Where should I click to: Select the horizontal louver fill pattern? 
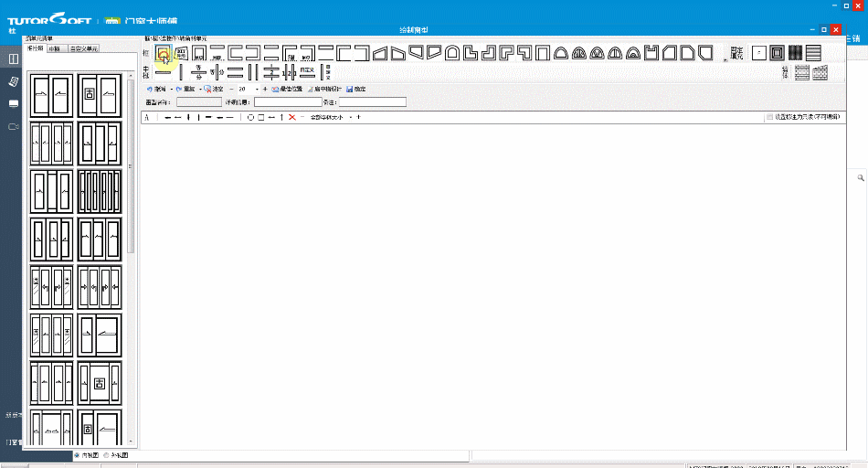coord(813,53)
